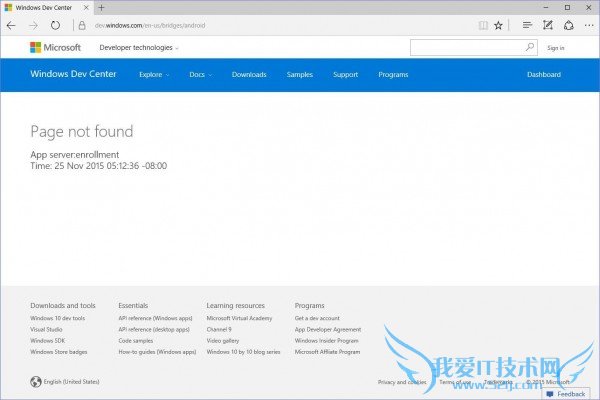600x400 pixels.
Task: Expand the Docs menu
Action: pyautogui.click(x=201, y=75)
